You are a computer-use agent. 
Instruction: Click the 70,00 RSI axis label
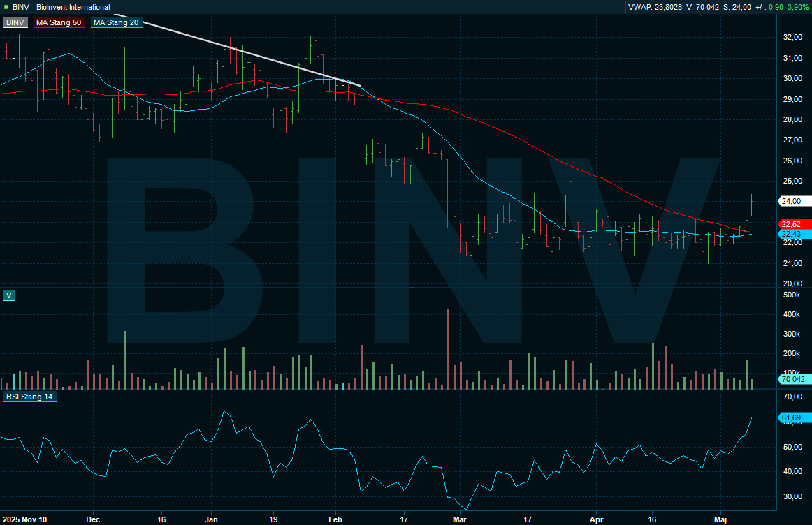(x=792, y=397)
